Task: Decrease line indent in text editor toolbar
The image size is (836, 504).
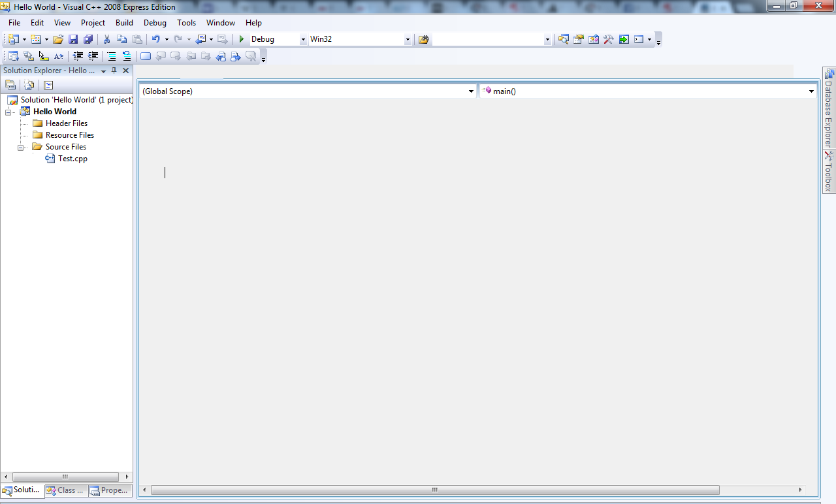Action: [78, 56]
